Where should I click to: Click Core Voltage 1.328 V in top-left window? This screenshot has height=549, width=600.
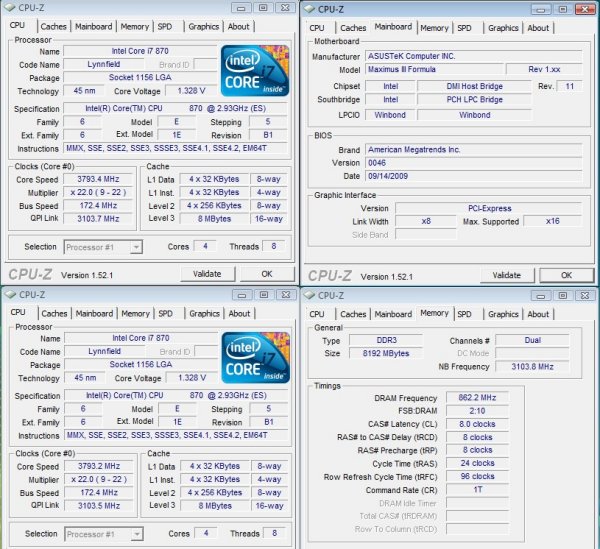(191, 91)
